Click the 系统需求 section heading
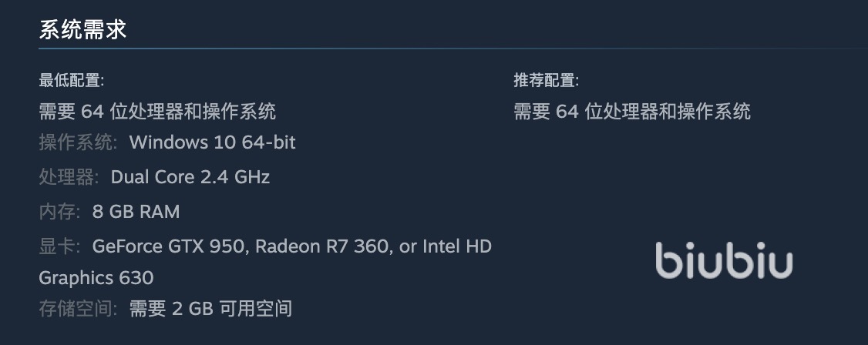This screenshot has width=868, height=345. coord(82,30)
